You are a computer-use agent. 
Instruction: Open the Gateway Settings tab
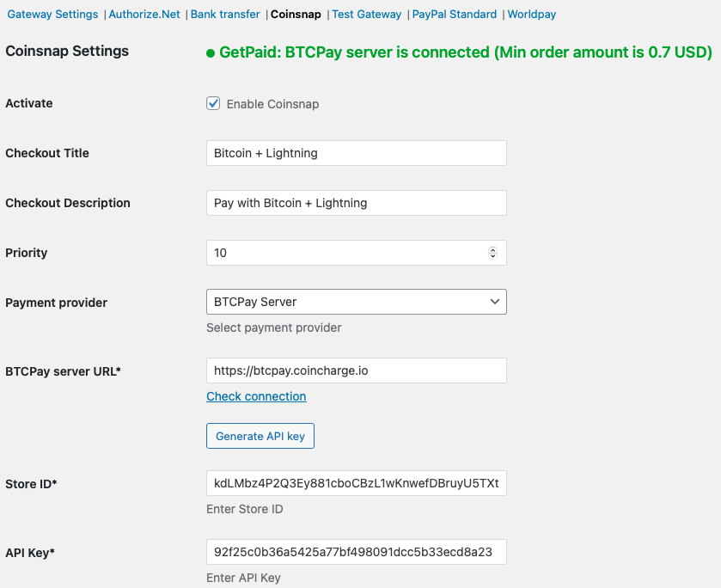pyautogui.click(x=53, y=15)
